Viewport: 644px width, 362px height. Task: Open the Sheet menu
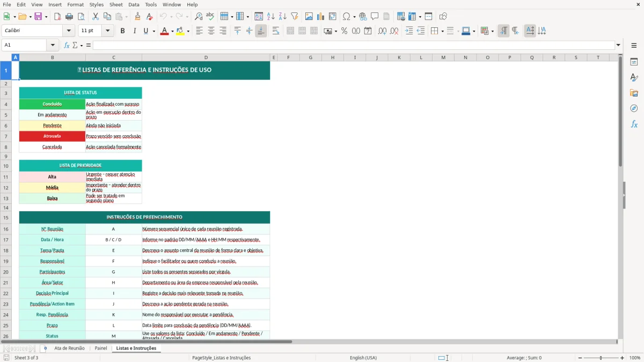click(116, 4)
